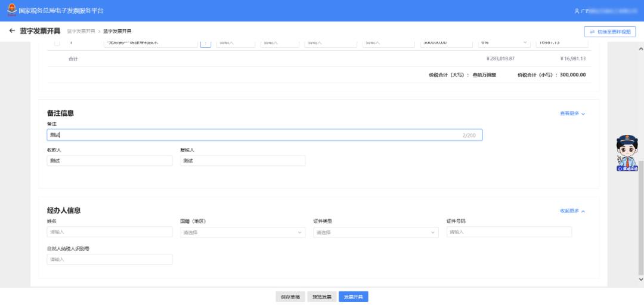The height and width of the screenshot is (305, 644).
Task: Open the 6% tax rate dropdown
Action: (x=504, y=43)
